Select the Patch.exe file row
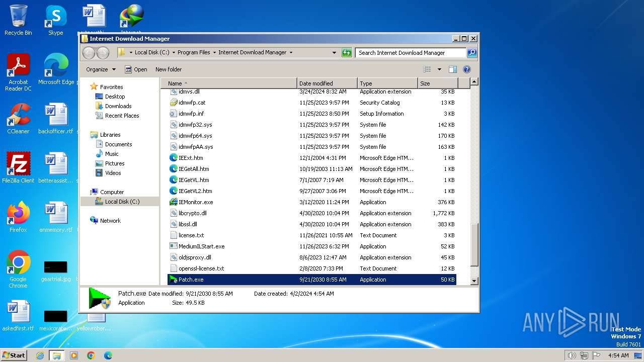The image size is (644, 362). coord(311,280)
